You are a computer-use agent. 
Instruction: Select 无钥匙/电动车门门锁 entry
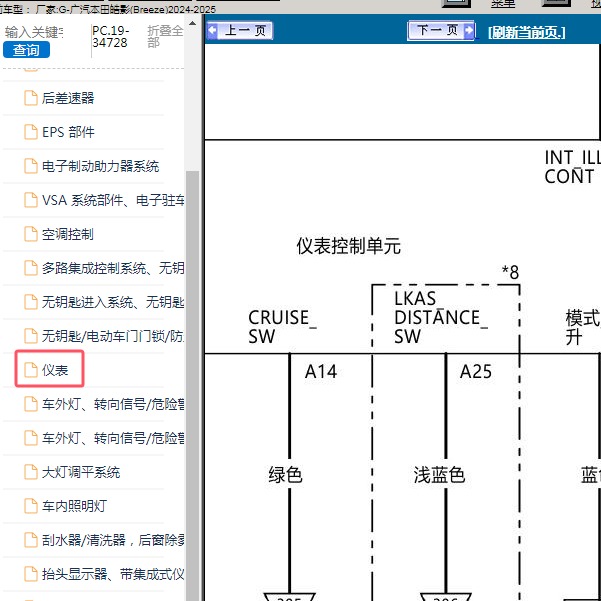113,336
